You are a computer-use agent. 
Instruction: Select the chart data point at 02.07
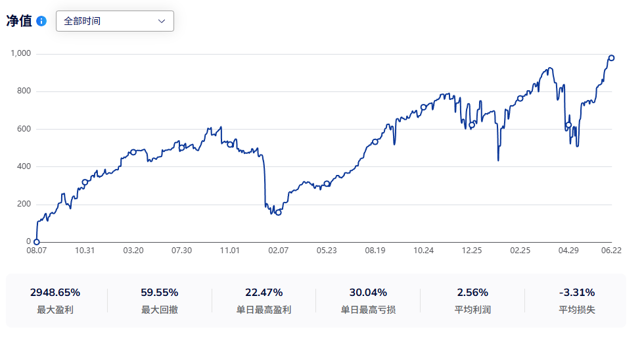pos(279,212)
